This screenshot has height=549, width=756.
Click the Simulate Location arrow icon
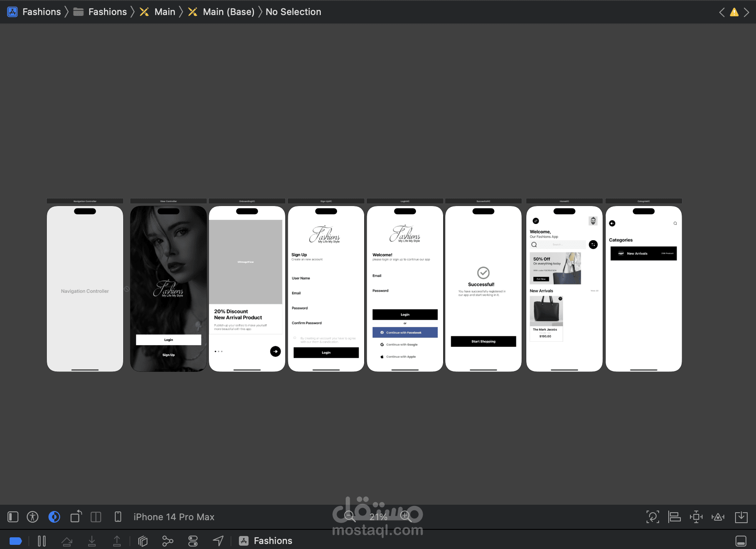click(x=218, y=541)
